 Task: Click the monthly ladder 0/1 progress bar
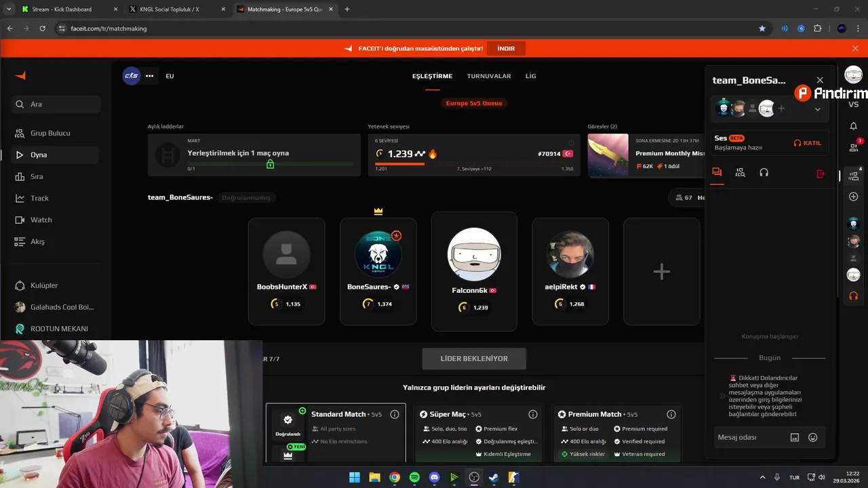pyautogui.click(x=270, y=163)
